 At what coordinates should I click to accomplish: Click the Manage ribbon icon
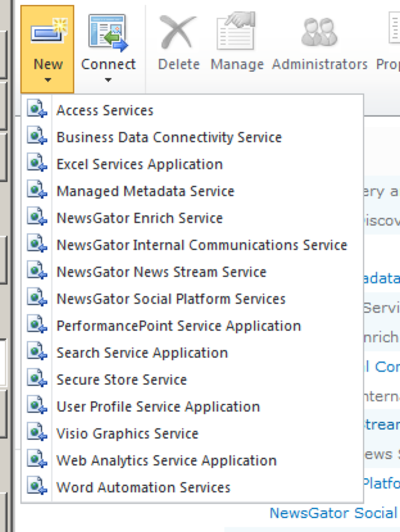237,33
